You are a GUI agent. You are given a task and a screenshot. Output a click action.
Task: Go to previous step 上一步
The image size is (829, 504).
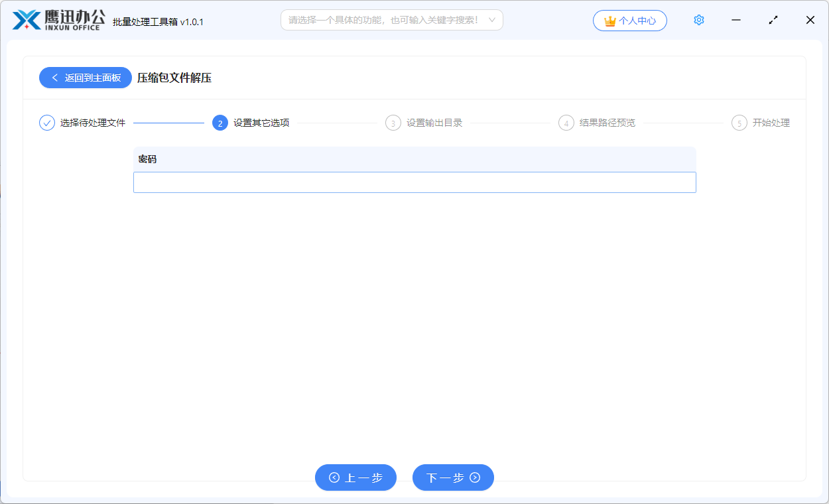pyautogui.click(x=355, y=477)
